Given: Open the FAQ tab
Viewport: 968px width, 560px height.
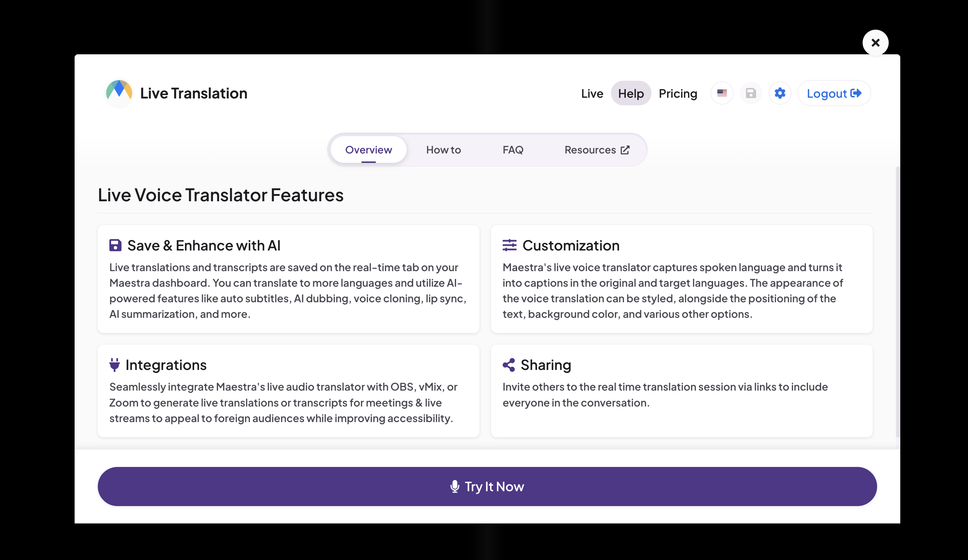Looking at the screenshot, I should (x=513, y=150).
